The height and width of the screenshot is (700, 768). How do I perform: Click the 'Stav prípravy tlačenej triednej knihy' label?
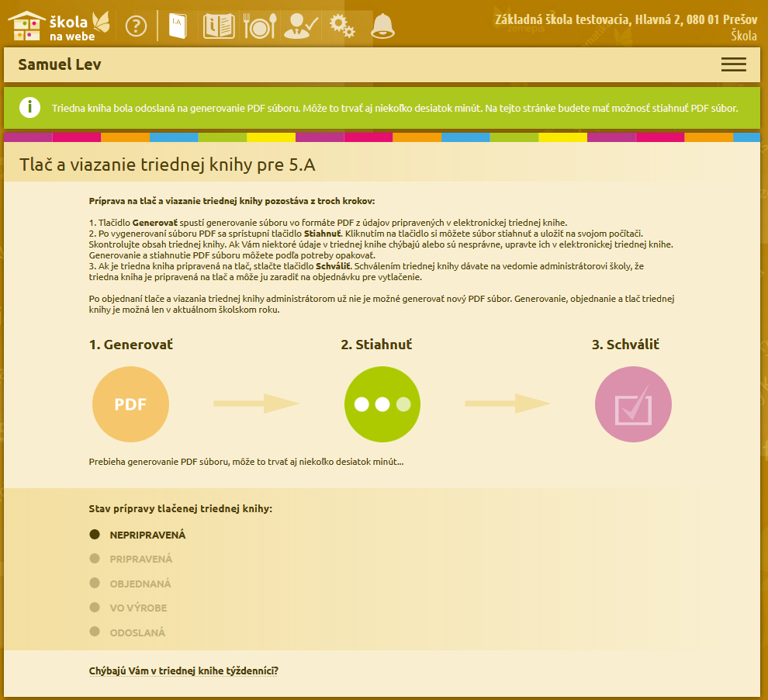point(180,509)
